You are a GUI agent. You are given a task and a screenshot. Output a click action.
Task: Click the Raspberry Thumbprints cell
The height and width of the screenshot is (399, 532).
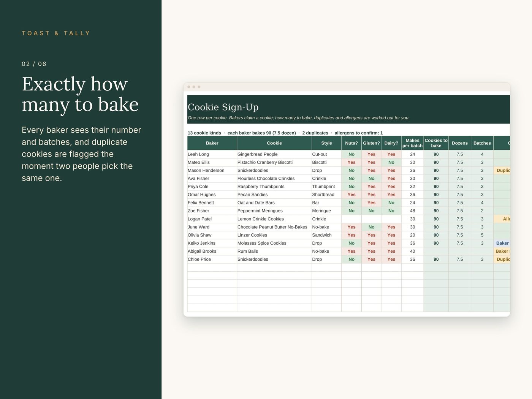(x=274, y=187)
